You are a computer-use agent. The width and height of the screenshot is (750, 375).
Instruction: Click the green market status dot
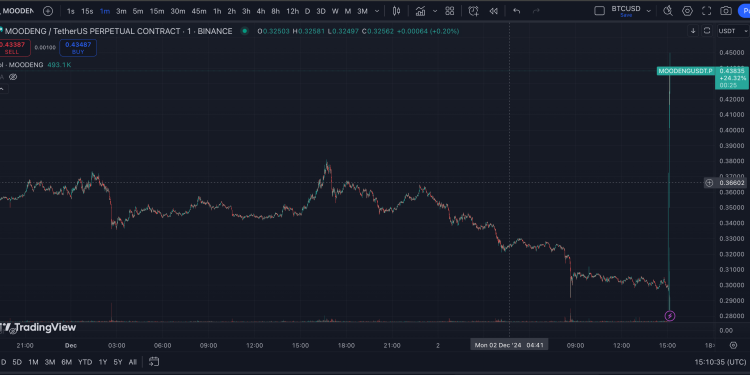245,31
